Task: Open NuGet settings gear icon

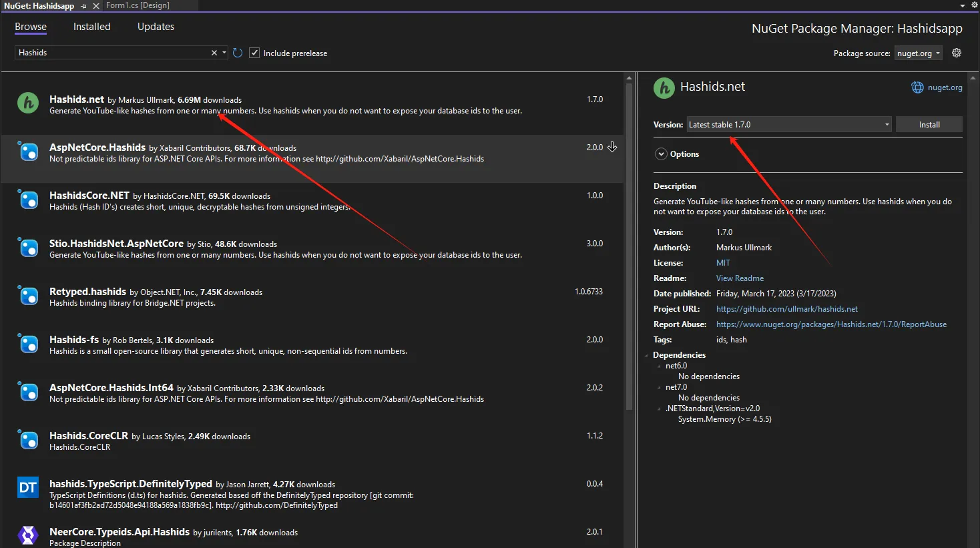Action: 957,53
